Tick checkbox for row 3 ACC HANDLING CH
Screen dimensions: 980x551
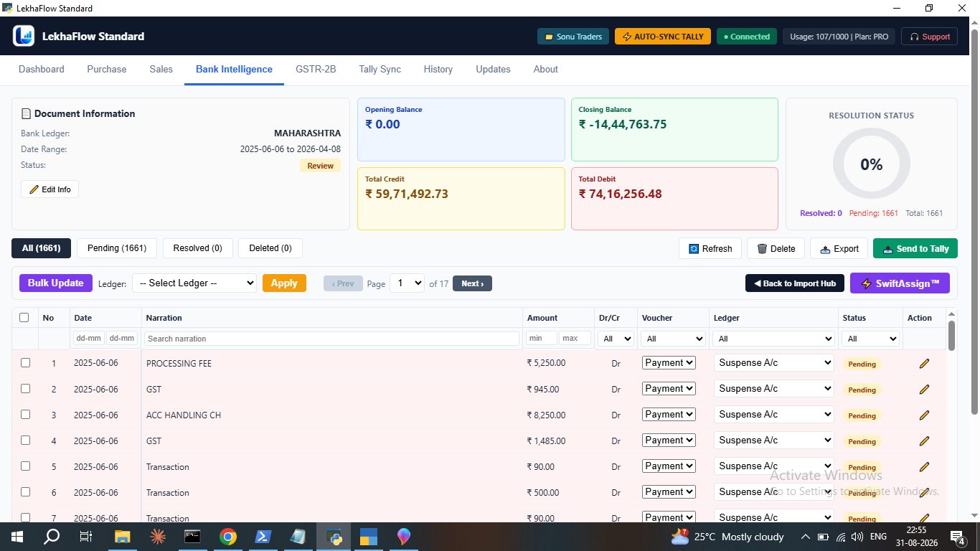[25, 415]
